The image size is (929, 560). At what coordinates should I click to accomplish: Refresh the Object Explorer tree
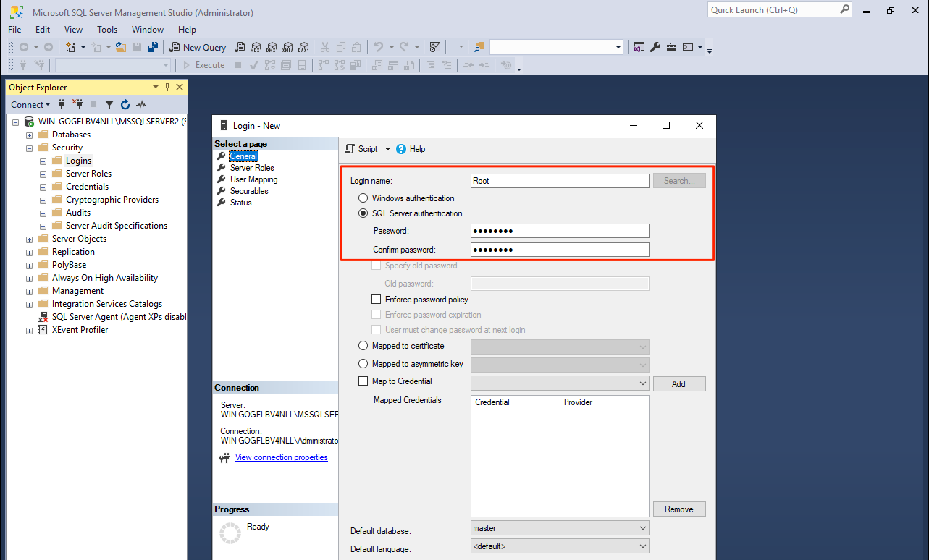[125, 104]
